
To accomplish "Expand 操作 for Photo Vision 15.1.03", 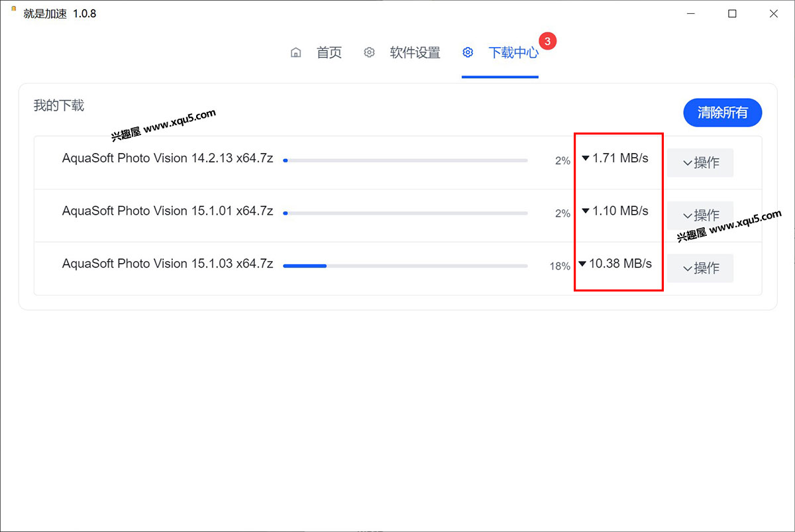I will [x=700, y=268].
